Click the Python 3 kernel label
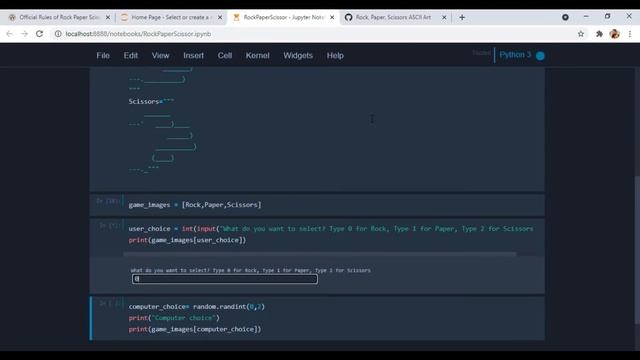This screenshot has width=640, height=360. point(515,55)
